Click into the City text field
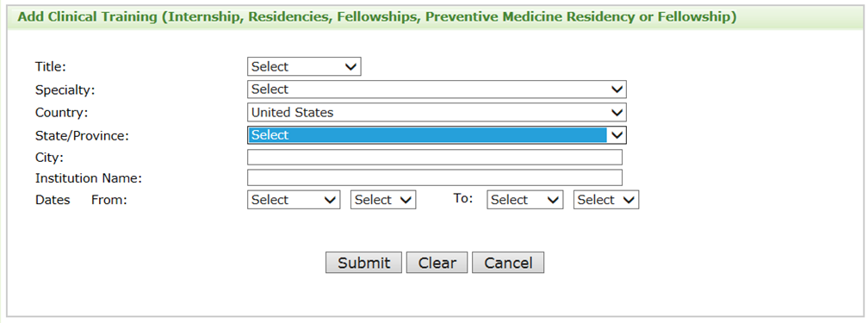The width and height of the screenshot is (868, 323). tap(435, 158)
